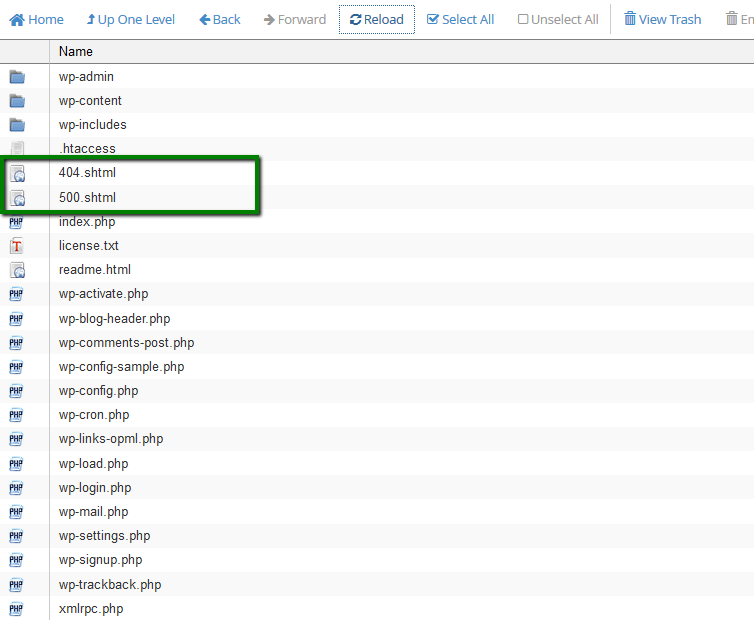Open the wp-includes folder

tap(92, 125)
